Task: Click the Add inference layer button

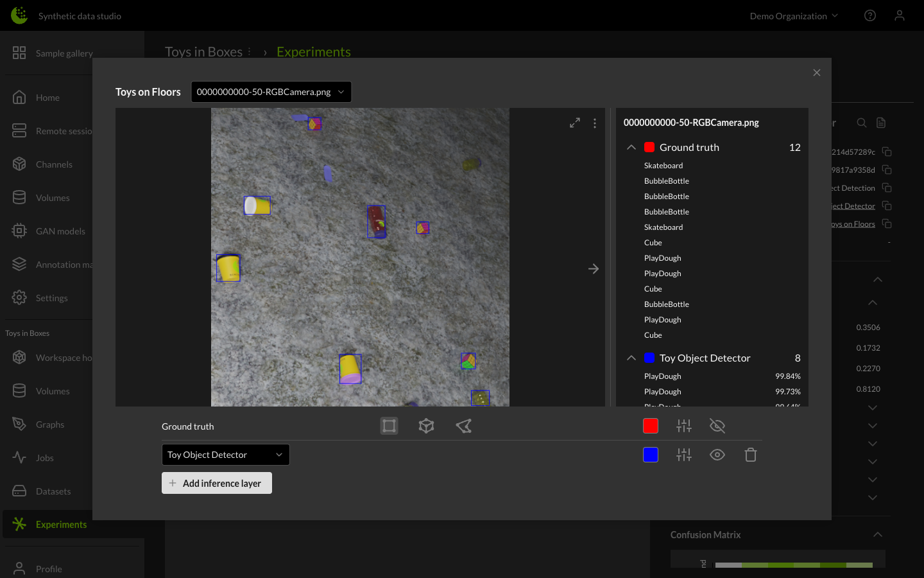Action: tap(217, 483)
